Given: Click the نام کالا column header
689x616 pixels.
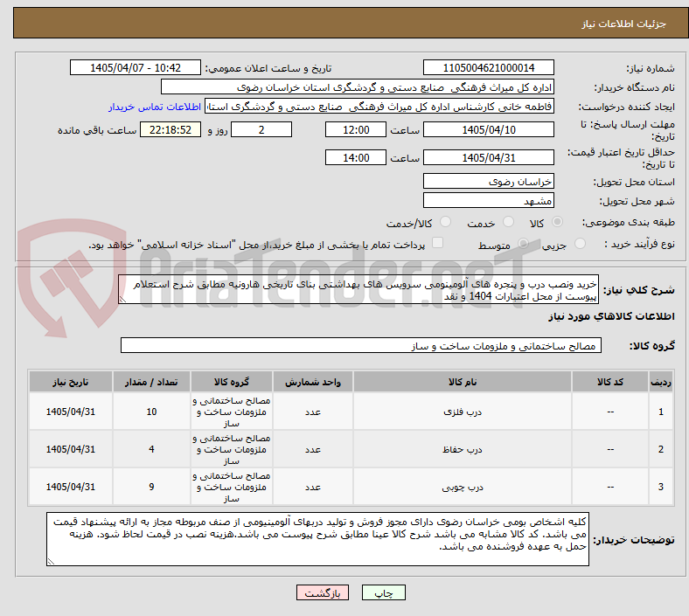Looking at the screenshot, I should pyautogui.click(x=463, y=382).
